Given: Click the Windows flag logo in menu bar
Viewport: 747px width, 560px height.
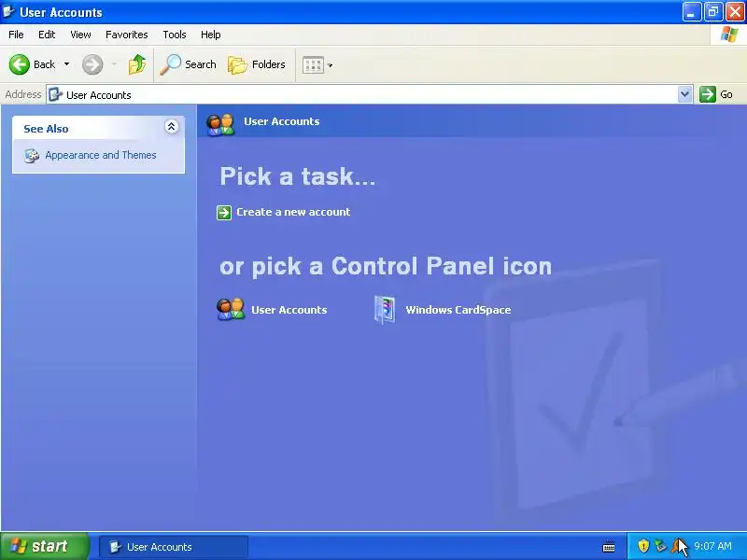Looking at the screenshot, I should click(x=729, y=35).
